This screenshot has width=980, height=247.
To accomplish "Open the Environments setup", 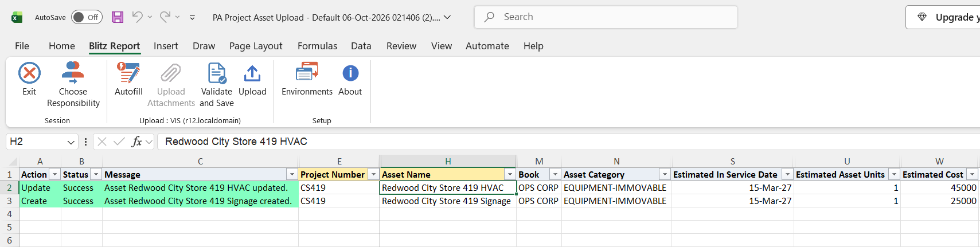I will 307,79.
